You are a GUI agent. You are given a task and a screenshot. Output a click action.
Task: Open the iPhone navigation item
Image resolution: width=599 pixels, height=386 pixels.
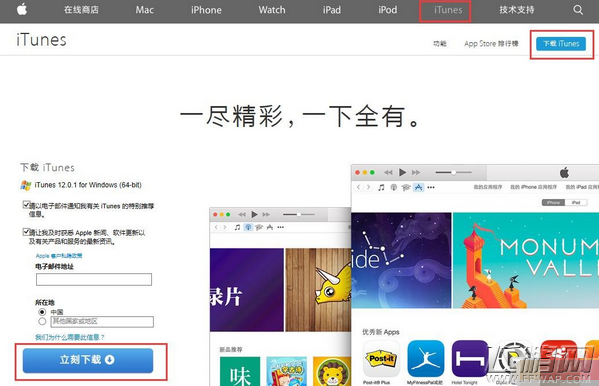[x=206, y=10]
